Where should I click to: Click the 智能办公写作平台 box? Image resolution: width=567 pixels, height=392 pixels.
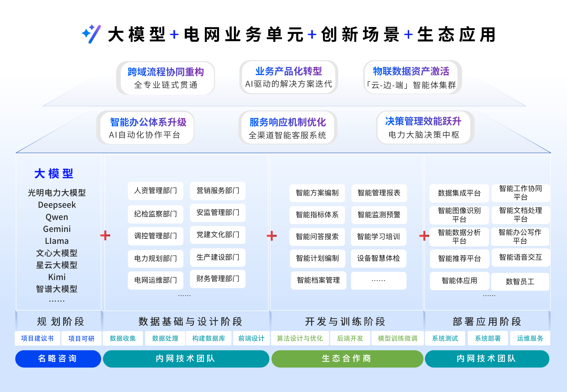[520, 236]
